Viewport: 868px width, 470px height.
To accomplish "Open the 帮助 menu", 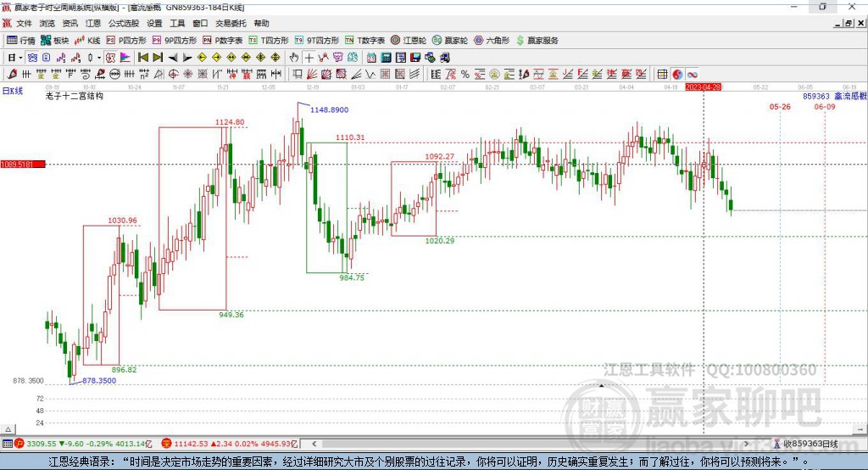I will pyautogui.click(x=261, y=23).
